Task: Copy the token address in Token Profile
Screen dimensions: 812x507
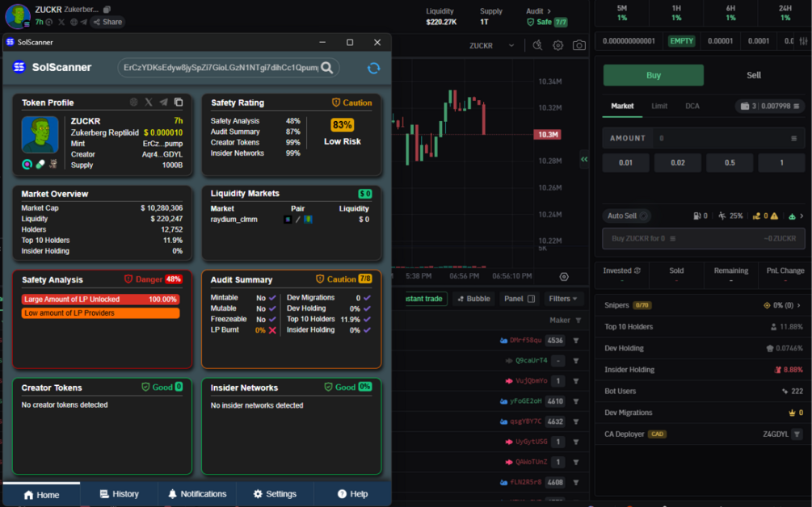Action: point(179,103)
